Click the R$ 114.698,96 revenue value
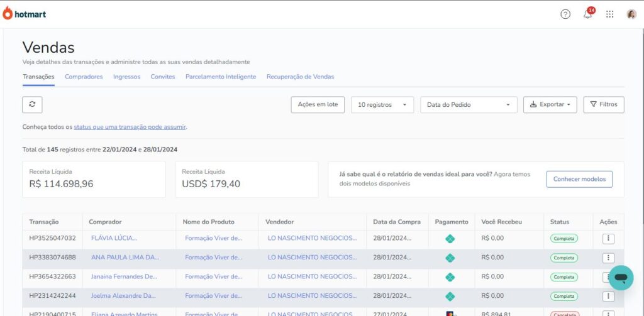644x316 pixels. [x=61, y=184]
